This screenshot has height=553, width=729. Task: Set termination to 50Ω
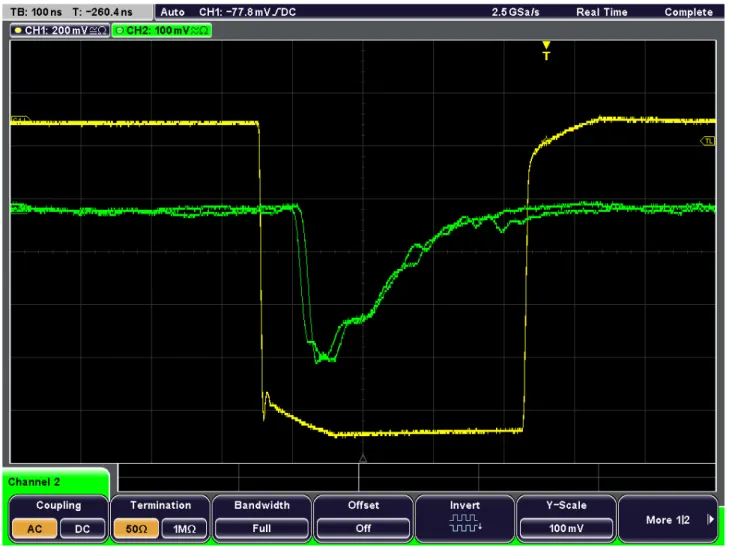(136, 529)
